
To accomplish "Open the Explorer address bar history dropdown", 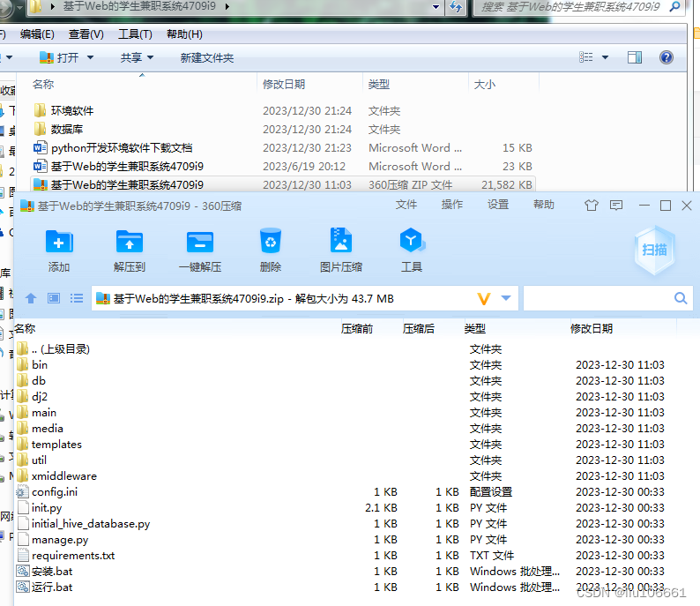I will (x=436, y=7).
